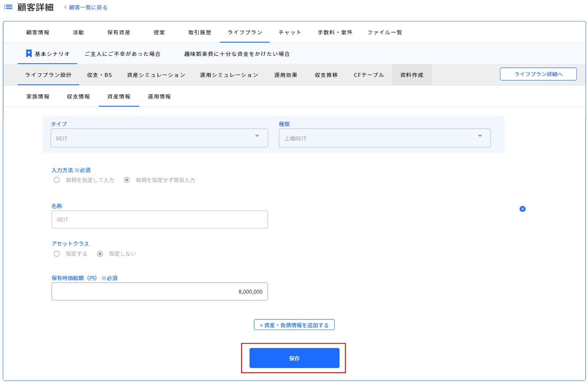588x382 pixels.
Task: Select 銘柄を指定して入力 radio option
Action: (57, 180)
